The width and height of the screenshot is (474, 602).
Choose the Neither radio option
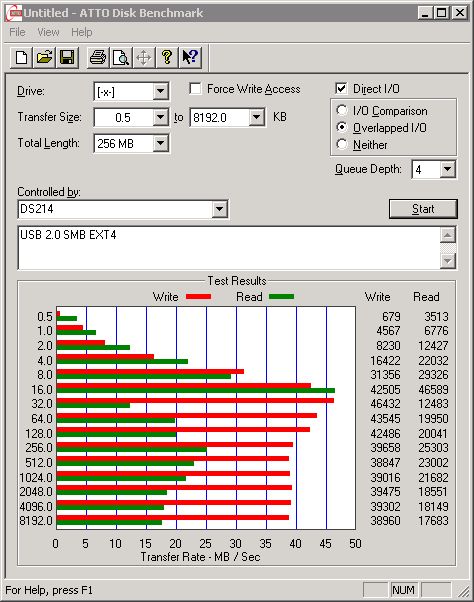tap(342, 144)
